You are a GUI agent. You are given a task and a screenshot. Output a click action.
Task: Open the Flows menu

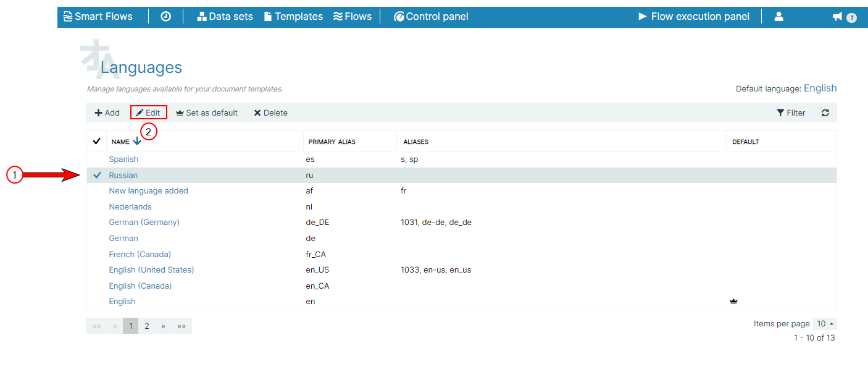point(352,17)
